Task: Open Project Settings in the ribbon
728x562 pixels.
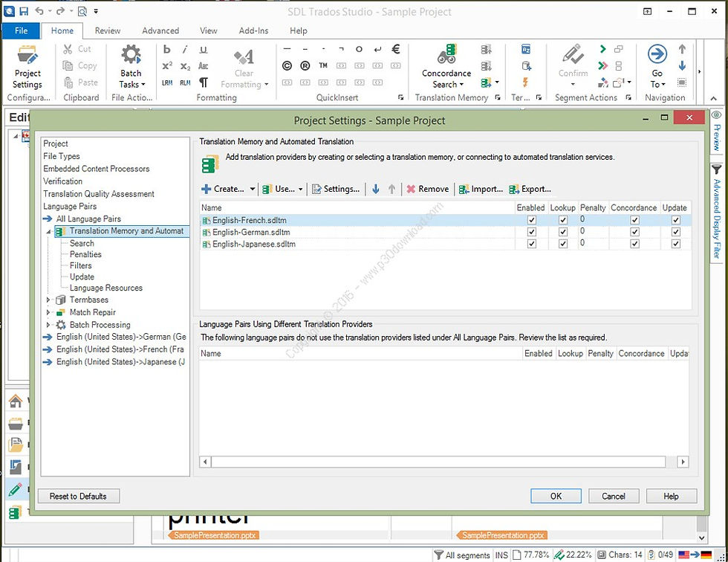Action: (27, 66)
